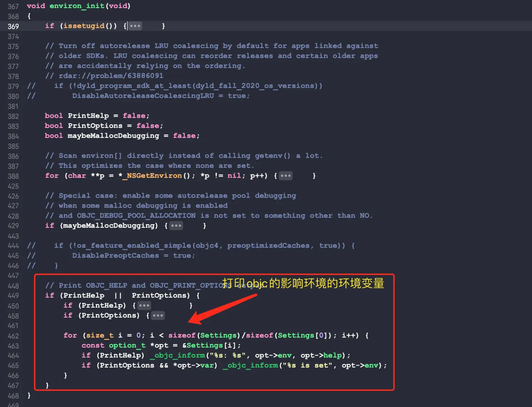
Task: Click the _NSGetEnviron call in the for loop
Action: (152, 176)
